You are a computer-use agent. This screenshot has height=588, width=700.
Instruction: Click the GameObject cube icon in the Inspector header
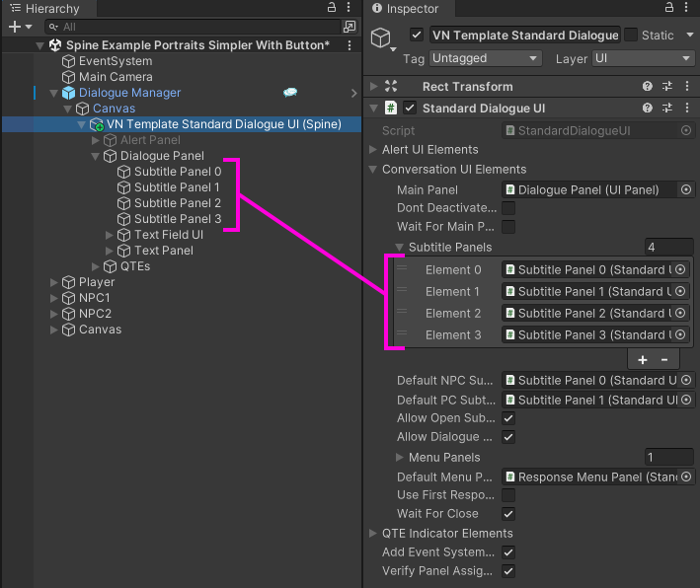point(381,37)
